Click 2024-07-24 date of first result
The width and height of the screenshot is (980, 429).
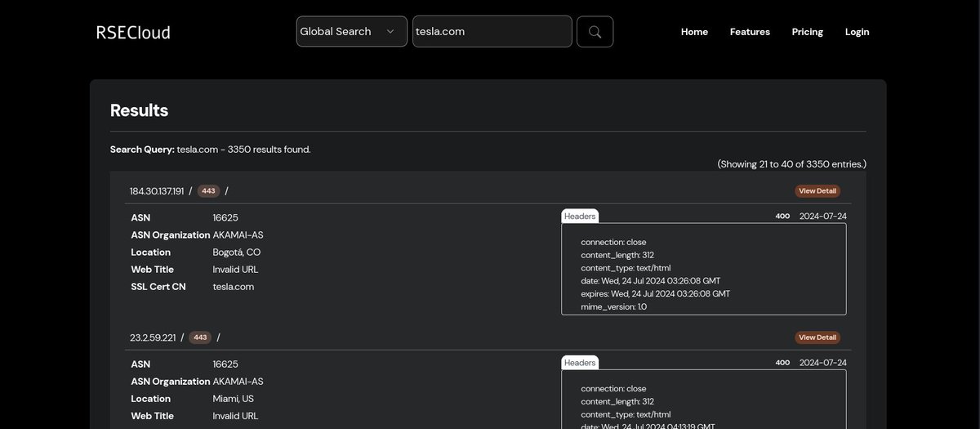click(x=823, y=217)
